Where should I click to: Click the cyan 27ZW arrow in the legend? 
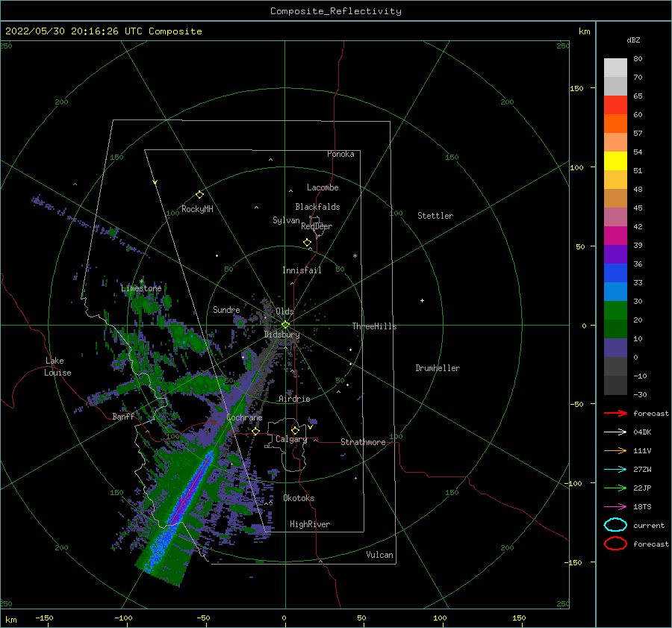[x=615, y=470]
